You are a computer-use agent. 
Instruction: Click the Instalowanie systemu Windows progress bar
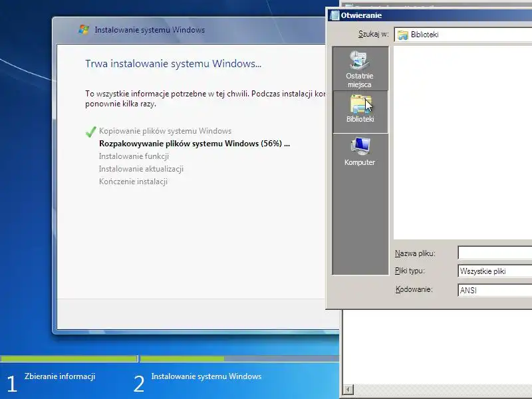click(239, 358)
